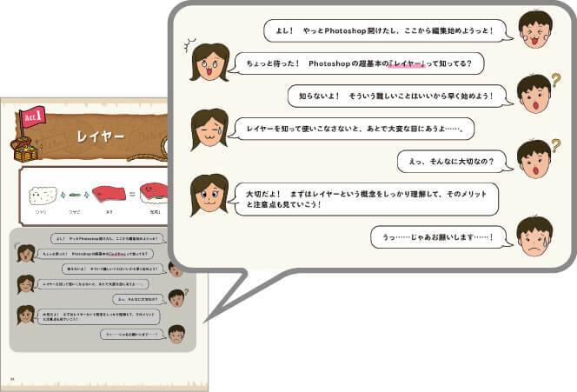The width and height of the screenshot is (577, 392).
Task: Click the boy face beside えっ、そんなに大切なの？
Action: pyautogui.click(x=533, y=159)
